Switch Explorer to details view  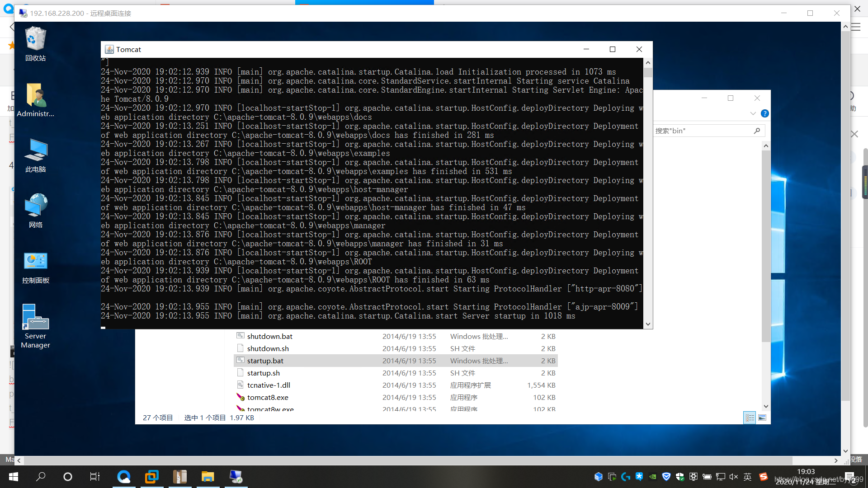pyautogui.click(x=750, y=418)
